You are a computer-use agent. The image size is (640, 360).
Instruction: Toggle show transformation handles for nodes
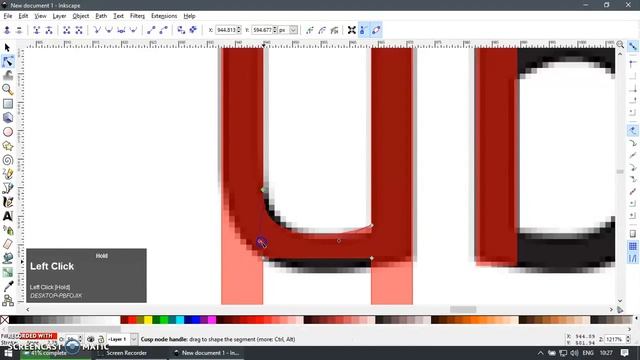pyautogui.click(x=352, y=30)
